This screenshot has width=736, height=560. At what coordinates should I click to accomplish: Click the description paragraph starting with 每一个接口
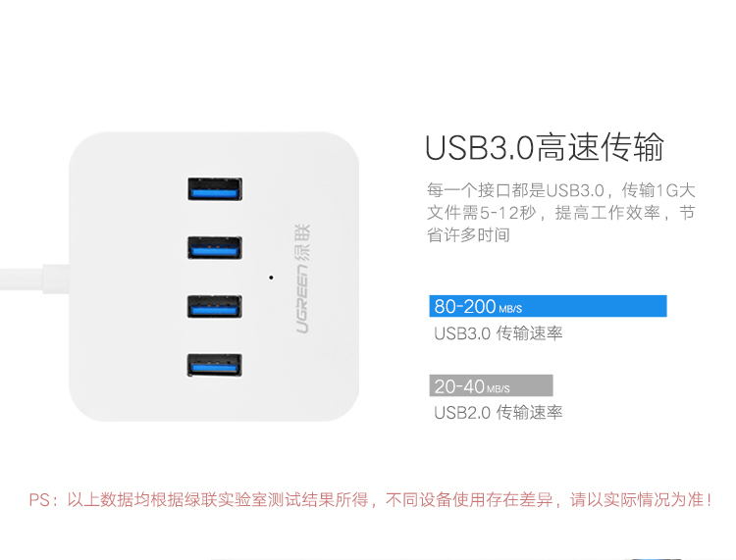(561, 213)
